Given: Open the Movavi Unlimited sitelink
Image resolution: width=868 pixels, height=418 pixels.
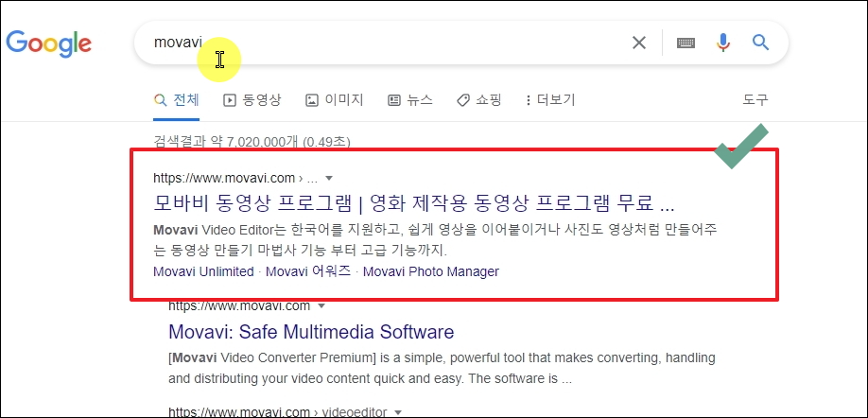Looking at the screenshot, I should point(203,271).
